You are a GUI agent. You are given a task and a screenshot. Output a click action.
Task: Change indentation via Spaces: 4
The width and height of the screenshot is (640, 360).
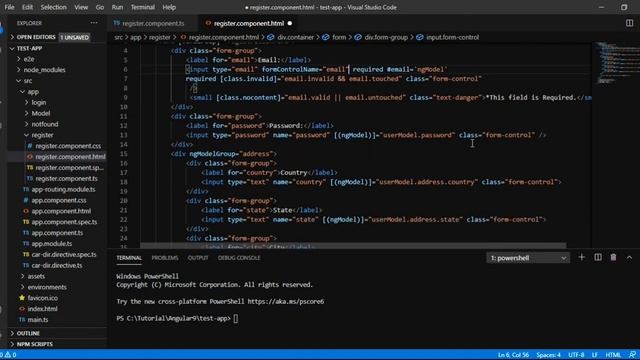point(548,355)
